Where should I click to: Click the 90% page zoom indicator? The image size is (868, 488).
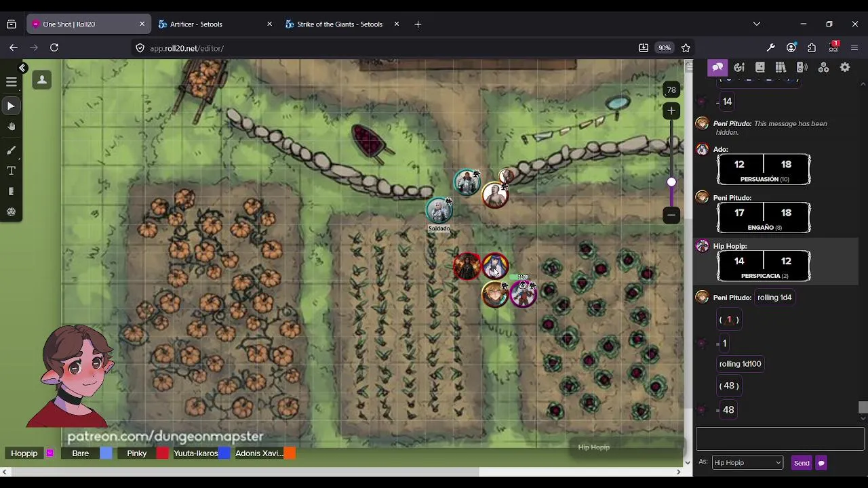tap(665, 48)
